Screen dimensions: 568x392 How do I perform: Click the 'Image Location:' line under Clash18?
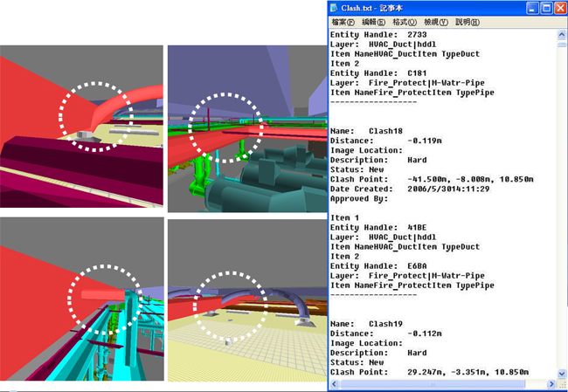coord(366,150)
